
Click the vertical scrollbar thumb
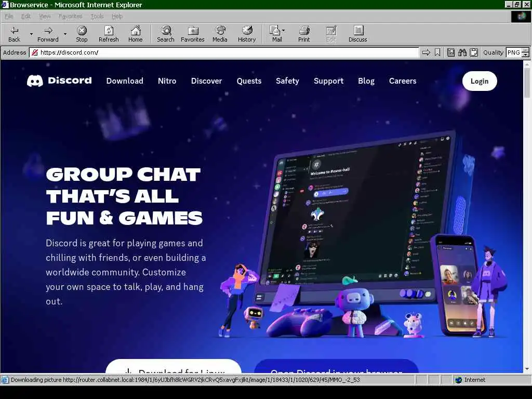[527, 82]
